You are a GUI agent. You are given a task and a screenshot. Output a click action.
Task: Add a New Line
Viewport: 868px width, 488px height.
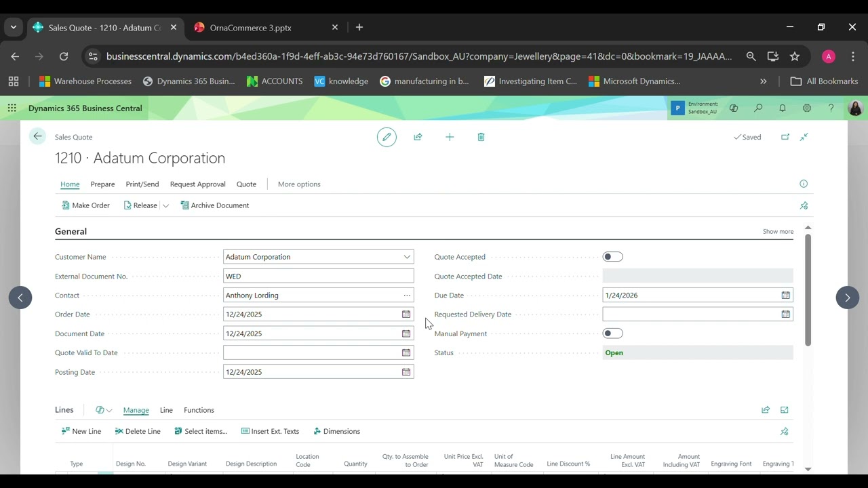click(81, 431)
